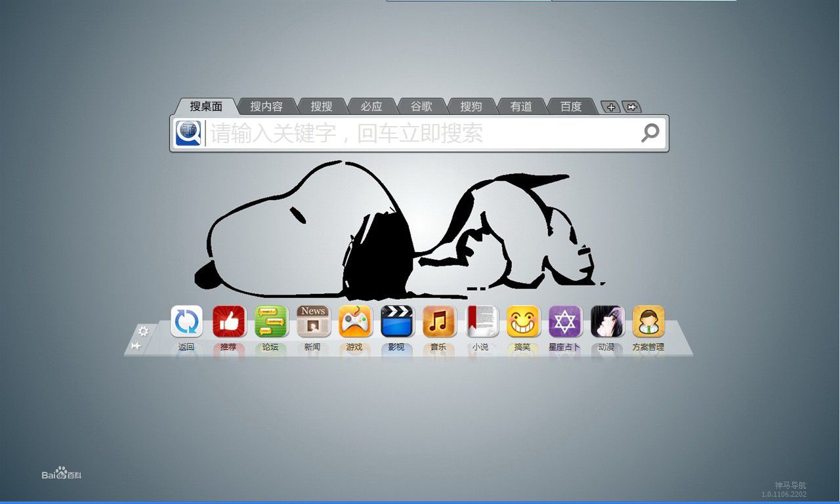Open the 动漫 anime icon
Screen dimensions: 840x504
pos(607,322)
